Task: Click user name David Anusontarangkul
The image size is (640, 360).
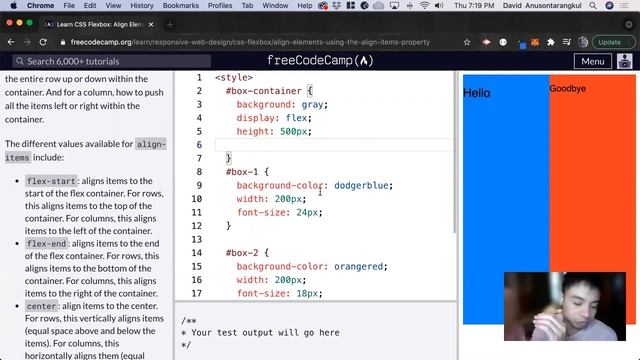Action: (542, 5)
